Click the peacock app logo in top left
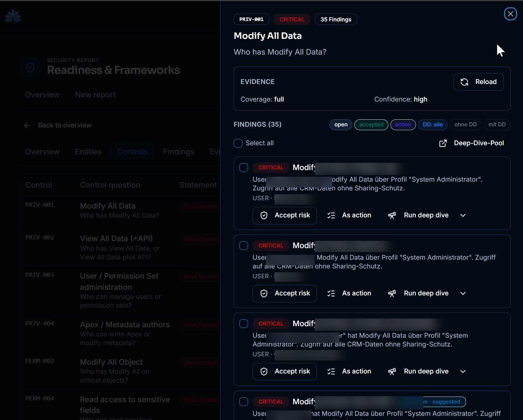Image resolution: width=523 pixels, height=420 pixels. point(13,16)
